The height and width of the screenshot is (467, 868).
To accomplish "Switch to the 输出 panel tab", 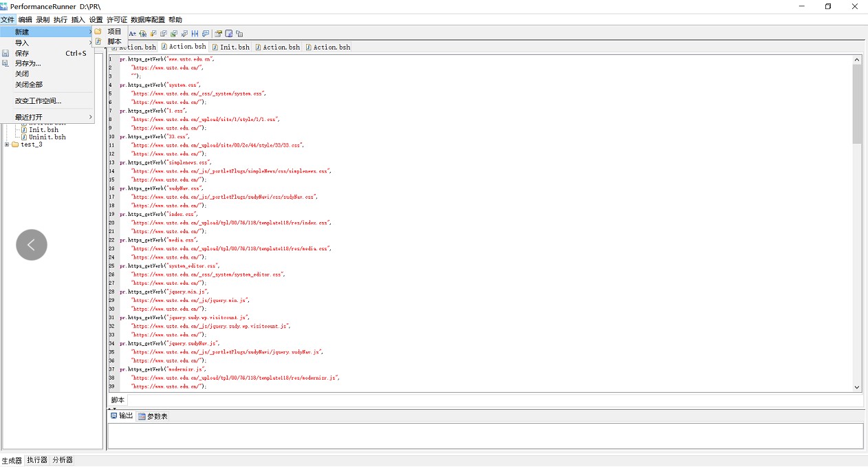I will coord(122,416).
